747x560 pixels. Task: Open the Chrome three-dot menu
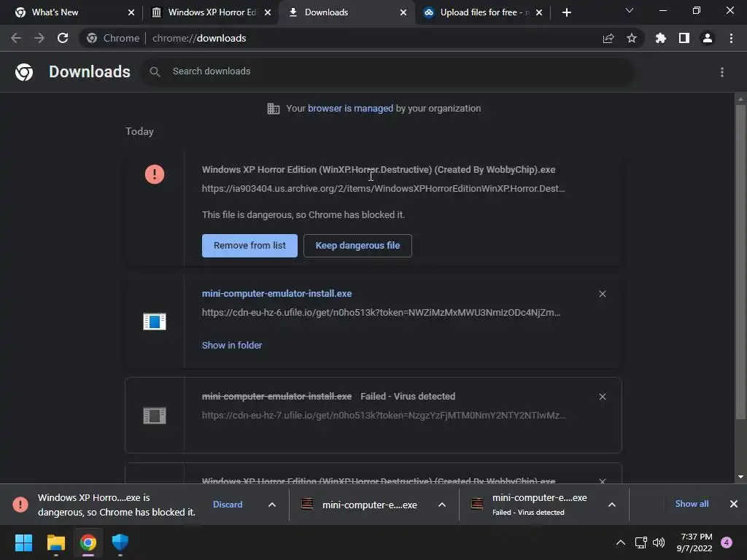731,38
